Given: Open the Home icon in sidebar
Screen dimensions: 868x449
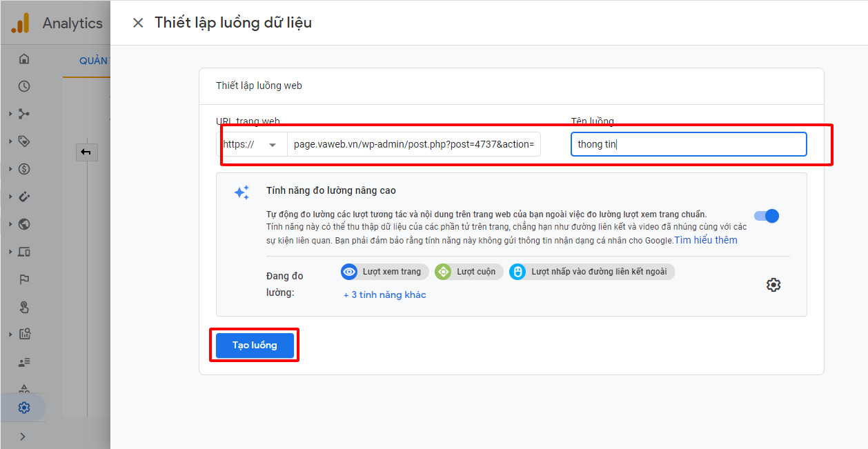Looking at the screenshot, I should [x=24, y=59].
